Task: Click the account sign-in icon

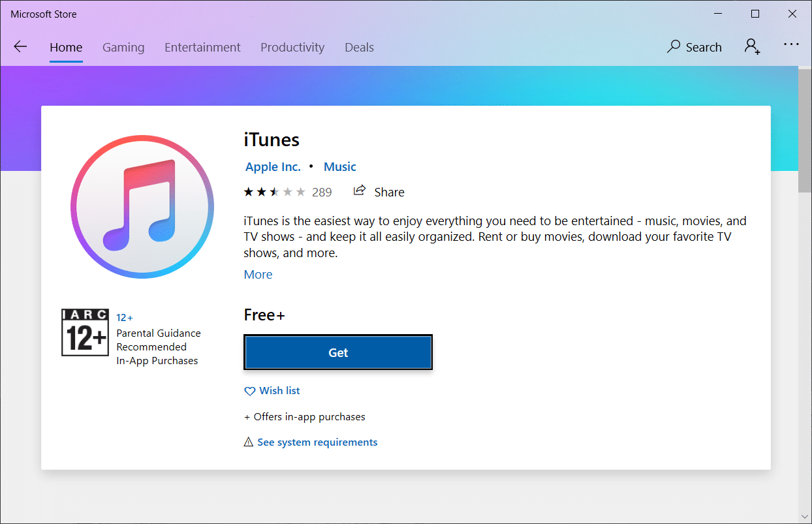Action: coord(752,47)
